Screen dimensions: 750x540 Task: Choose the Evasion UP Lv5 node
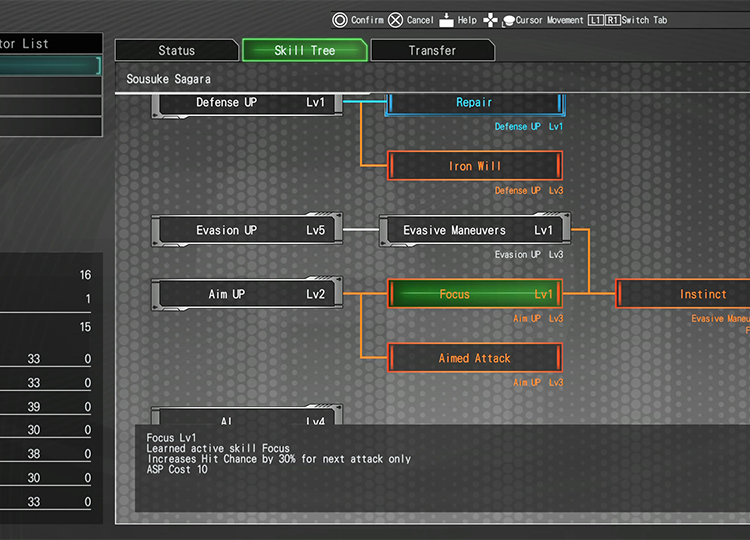tap(247, 230)
